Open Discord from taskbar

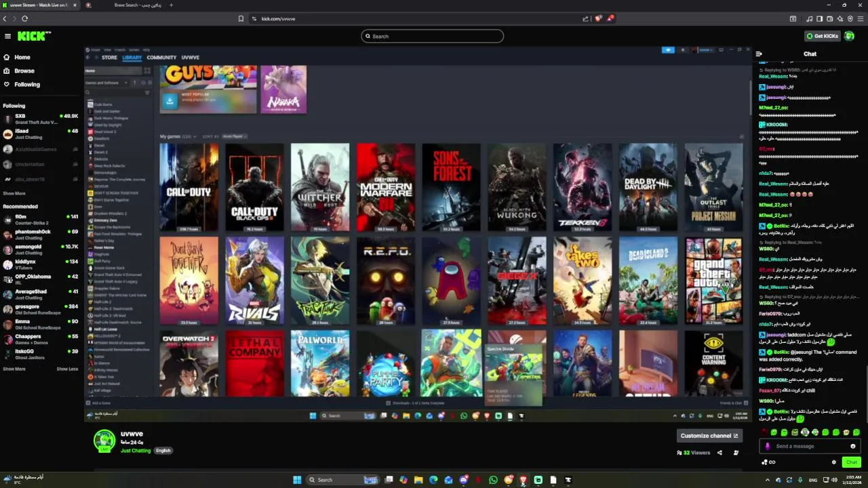coord(463,480)
